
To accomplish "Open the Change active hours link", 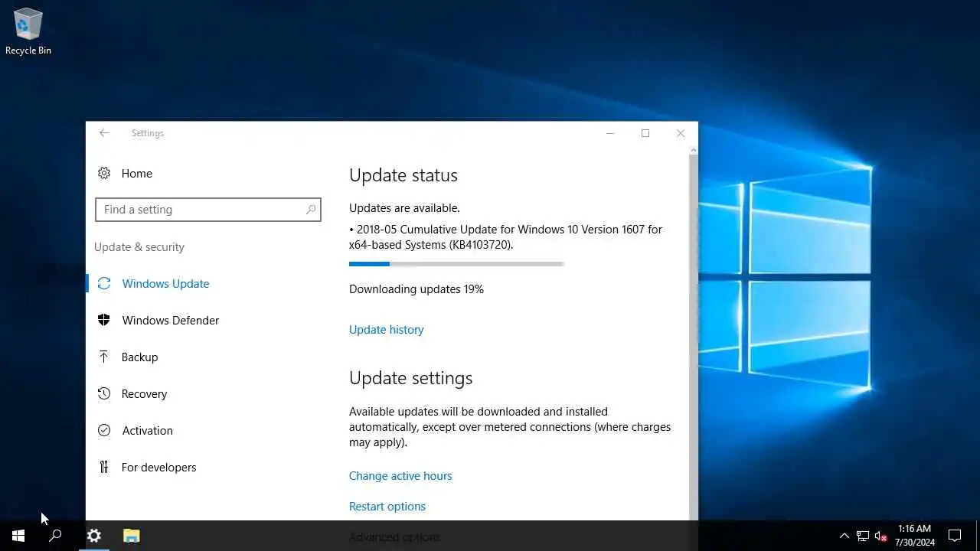I will click(x=400, y=476).
